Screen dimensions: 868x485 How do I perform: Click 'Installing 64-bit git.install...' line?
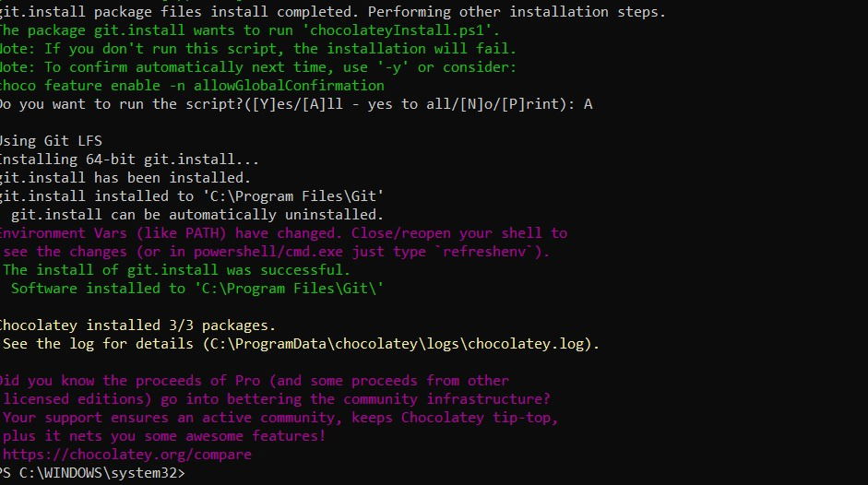[129, 160]
